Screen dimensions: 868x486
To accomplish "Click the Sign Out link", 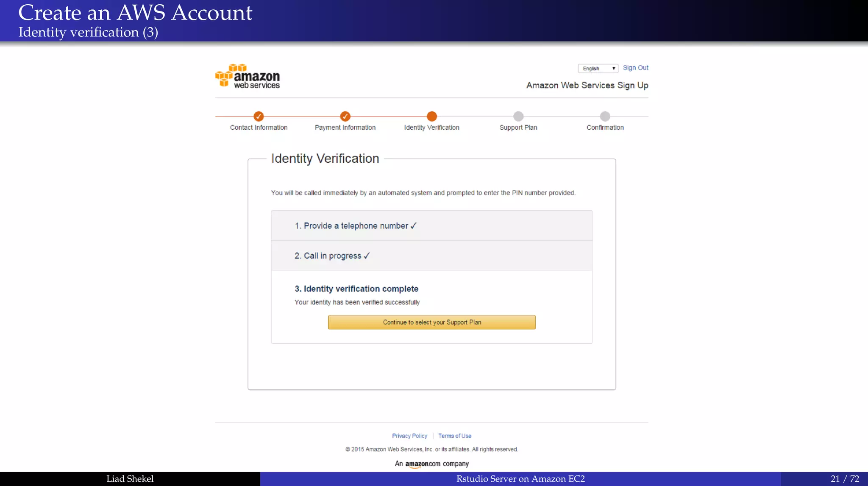I will (635, 68).
